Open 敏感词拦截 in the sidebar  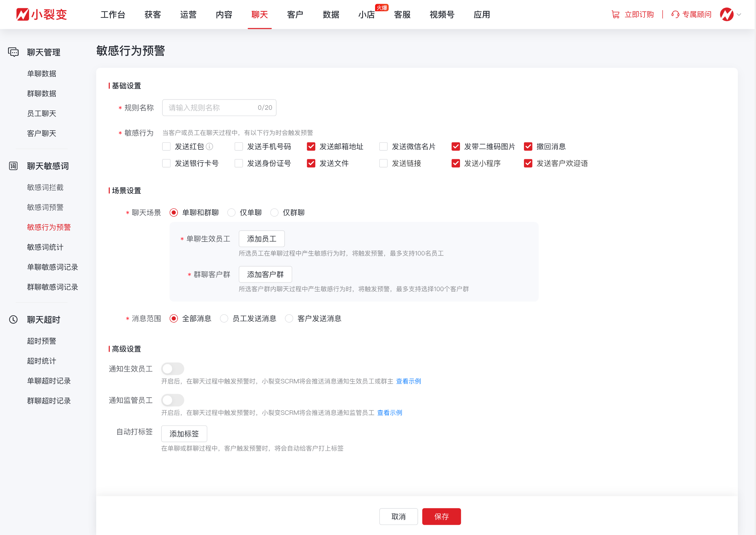(45, 187)
